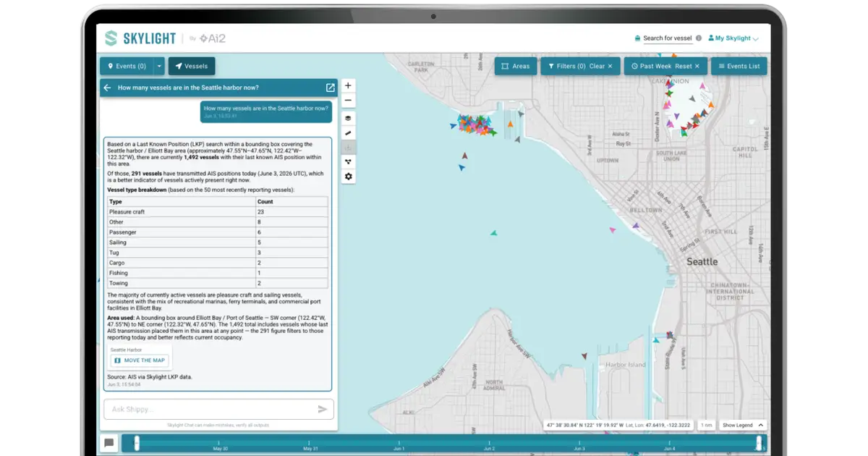Zoom out of the map with minus
Image resolution: width=868 pixels, height=456 pixels.
[x=348, y=101]
